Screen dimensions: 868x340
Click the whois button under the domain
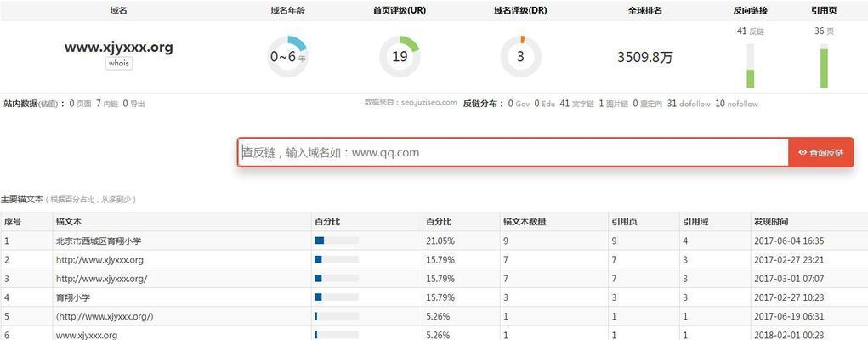tap(119, 64)
